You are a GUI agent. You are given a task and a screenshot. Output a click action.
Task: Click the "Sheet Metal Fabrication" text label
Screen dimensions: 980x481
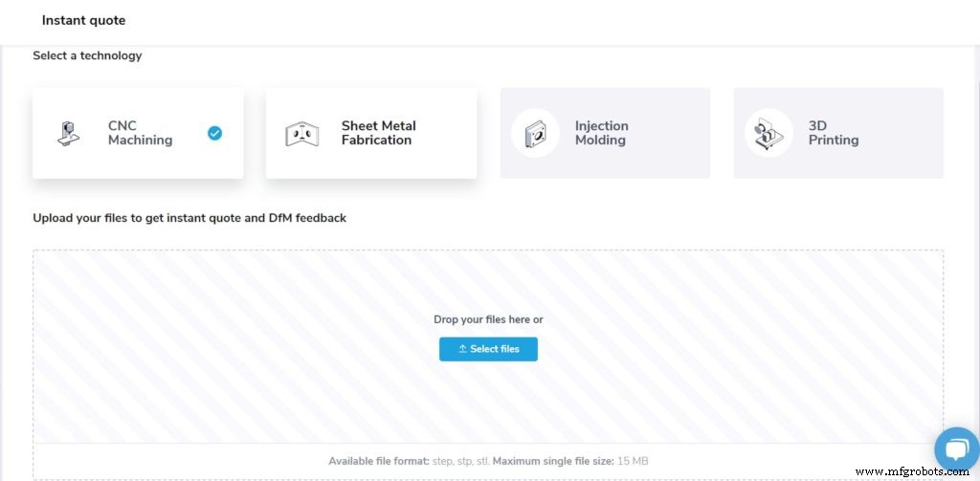(378, 133)
